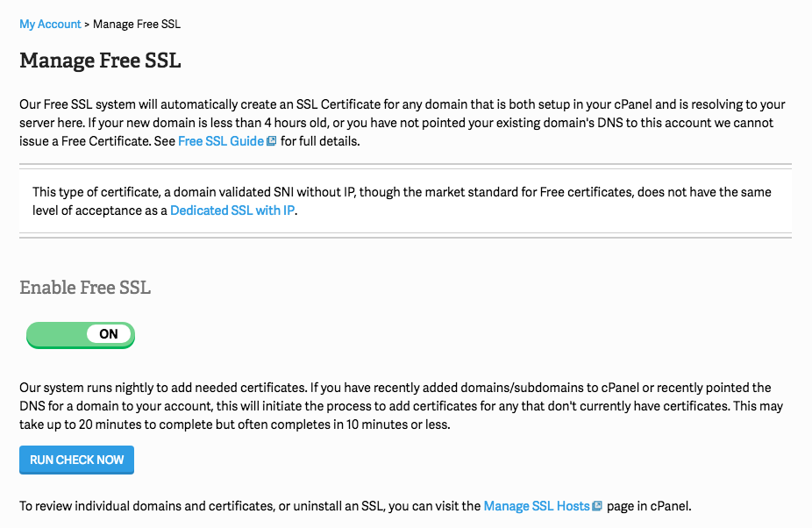The image size is (812, 528).
Task: Click the white ON knob of the switch
Action: (109, 334)
